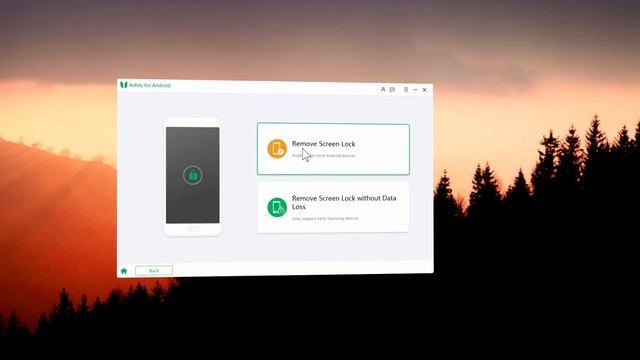Click the orange Remove Screen Lock icon
The height and width of the screenshot is (360, 640).
click(277, 149)
